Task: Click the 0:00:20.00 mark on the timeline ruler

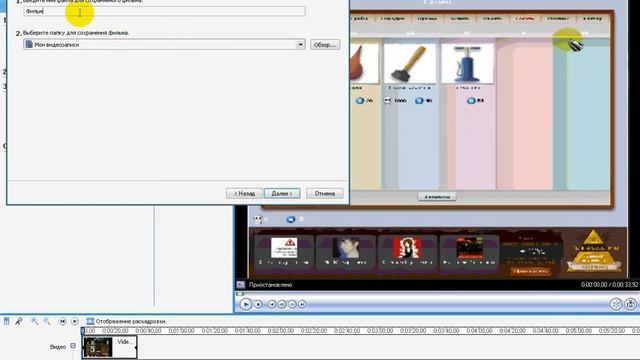Action: point(115,331)
